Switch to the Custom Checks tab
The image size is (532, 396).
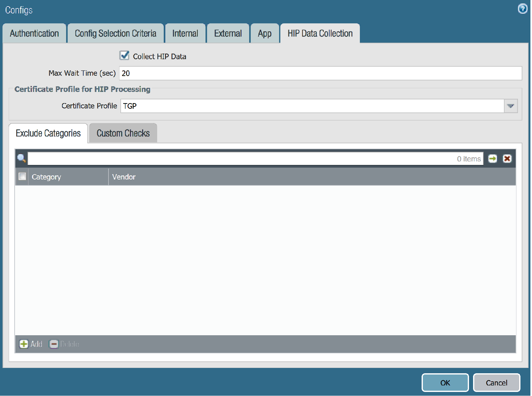[123, 133]
